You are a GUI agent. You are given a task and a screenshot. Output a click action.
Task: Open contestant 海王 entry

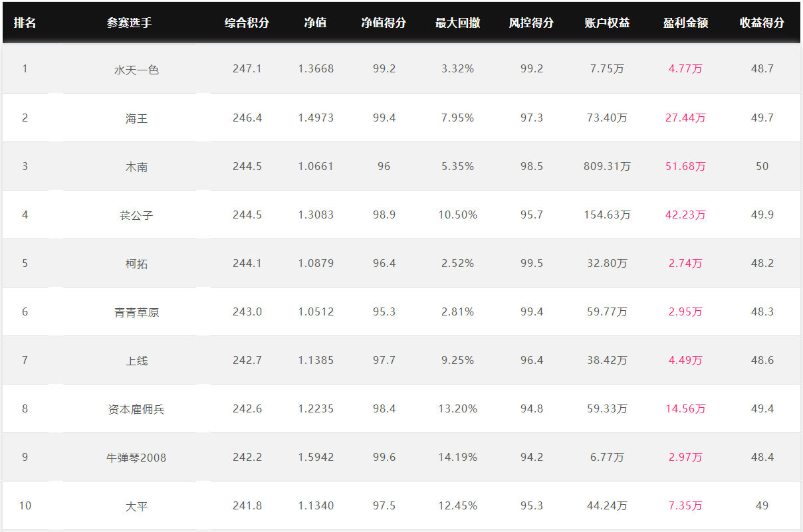pos(136,118)
